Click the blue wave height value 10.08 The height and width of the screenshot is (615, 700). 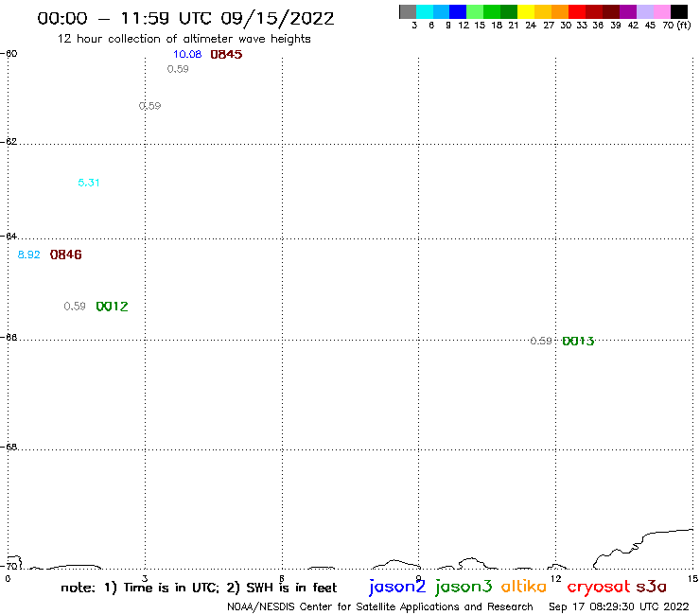pyautogui.click(x=187, y=55)
